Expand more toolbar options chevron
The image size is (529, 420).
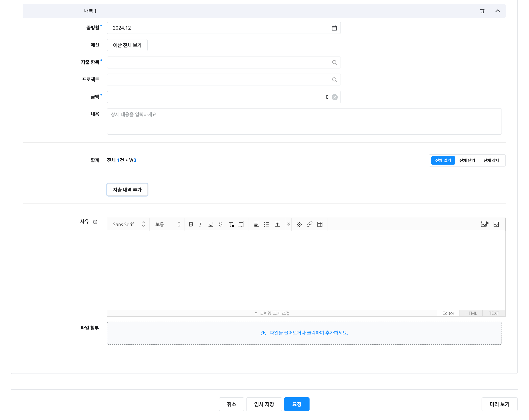[x=289, y=224]
